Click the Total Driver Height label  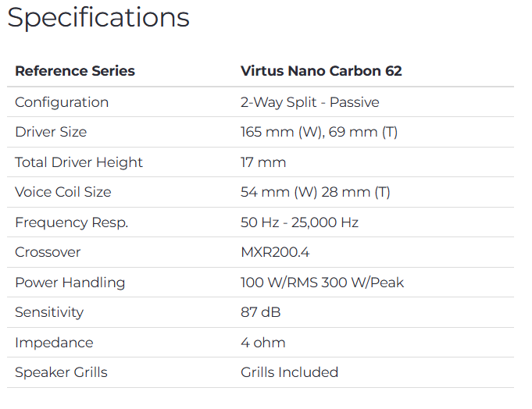click(79, 162)
